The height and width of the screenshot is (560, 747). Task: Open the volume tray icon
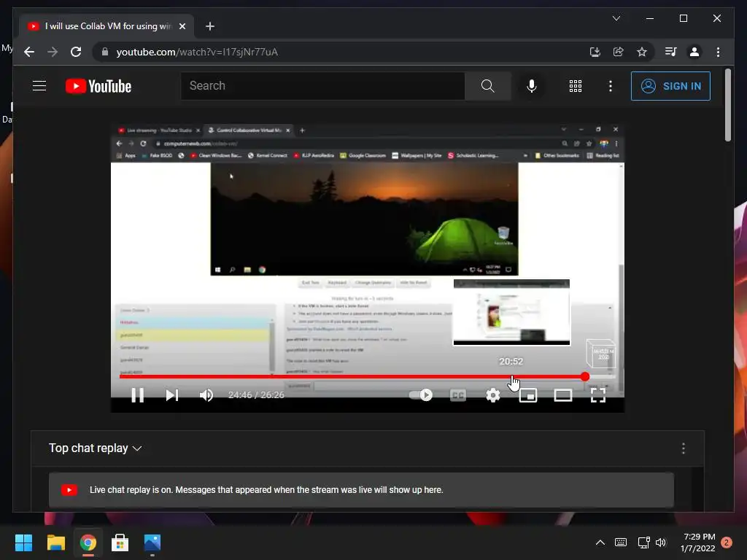[x=661, y=542]
